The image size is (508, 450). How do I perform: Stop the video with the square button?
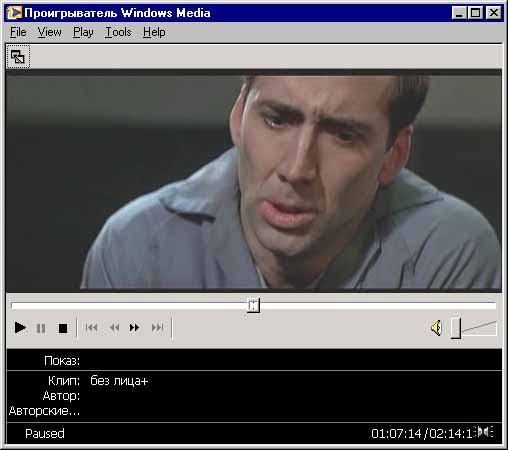pyautogui.click(x=63, y=328)
